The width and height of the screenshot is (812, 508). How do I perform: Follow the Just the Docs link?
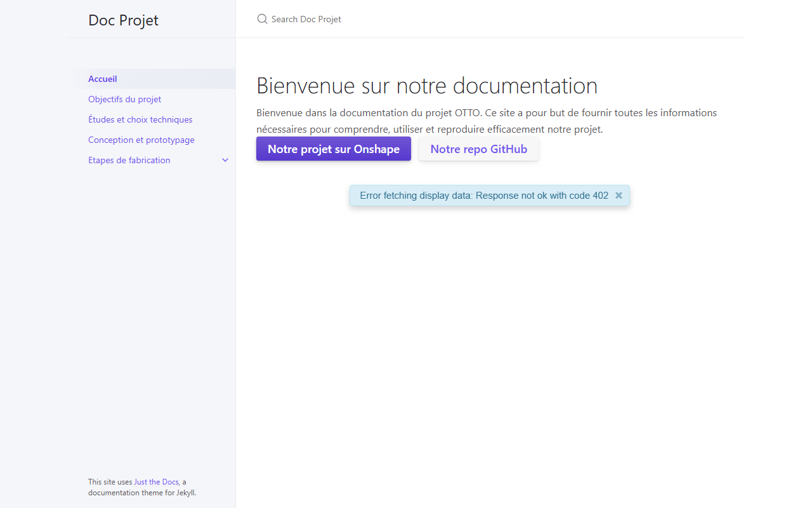pyautogui.click(x=156, y=482)
